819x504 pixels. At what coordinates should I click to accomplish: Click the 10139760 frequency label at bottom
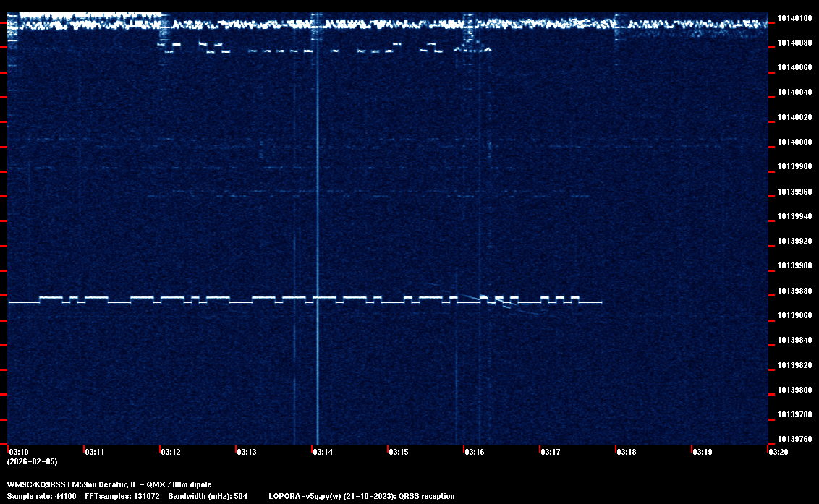tap(795, 439)
